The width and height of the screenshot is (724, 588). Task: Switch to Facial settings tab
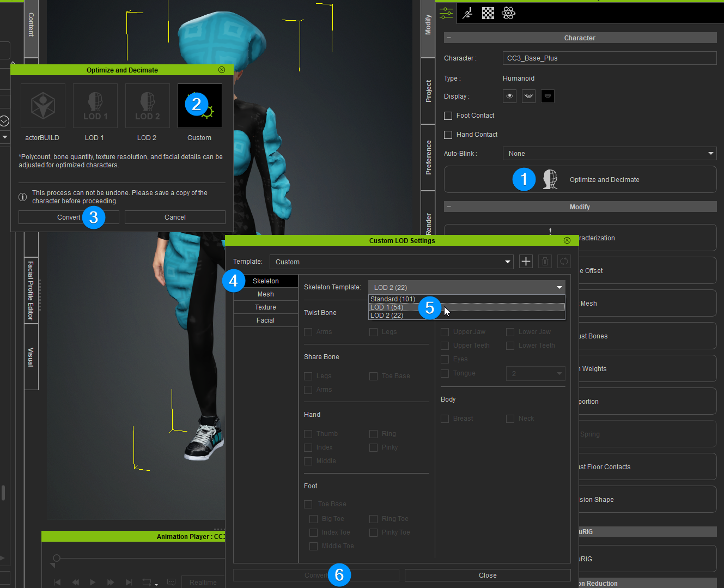click(x=265, y=320)
